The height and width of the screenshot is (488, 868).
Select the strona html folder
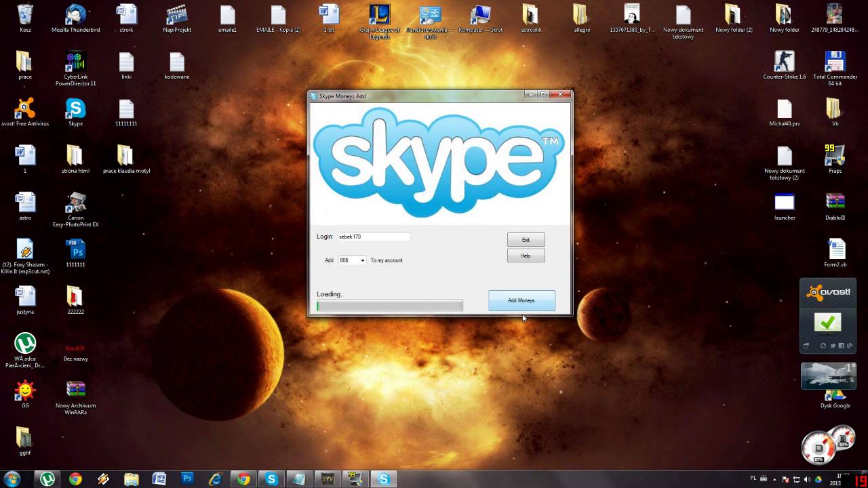(75, 159)
